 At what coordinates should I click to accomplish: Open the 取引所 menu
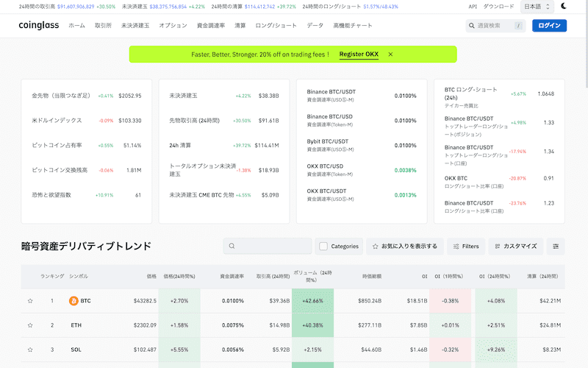(103, 26)
